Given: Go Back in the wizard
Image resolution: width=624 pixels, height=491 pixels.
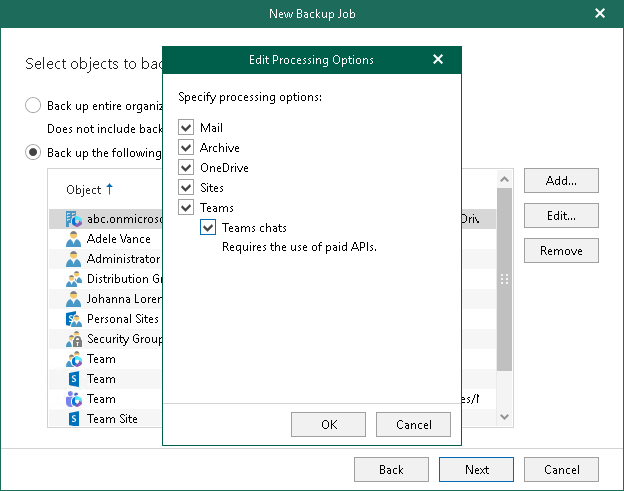Looking at the screenshot, I should (x=391, y=470).
